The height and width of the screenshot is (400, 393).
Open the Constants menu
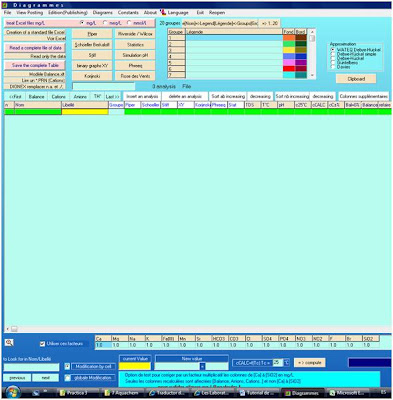(128, 12)
